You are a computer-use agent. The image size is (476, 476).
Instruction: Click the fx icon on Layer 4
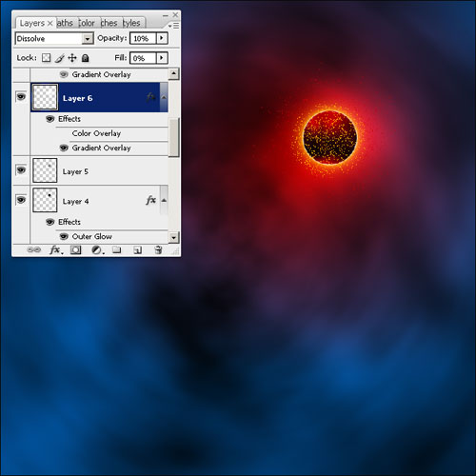[151, 200]
